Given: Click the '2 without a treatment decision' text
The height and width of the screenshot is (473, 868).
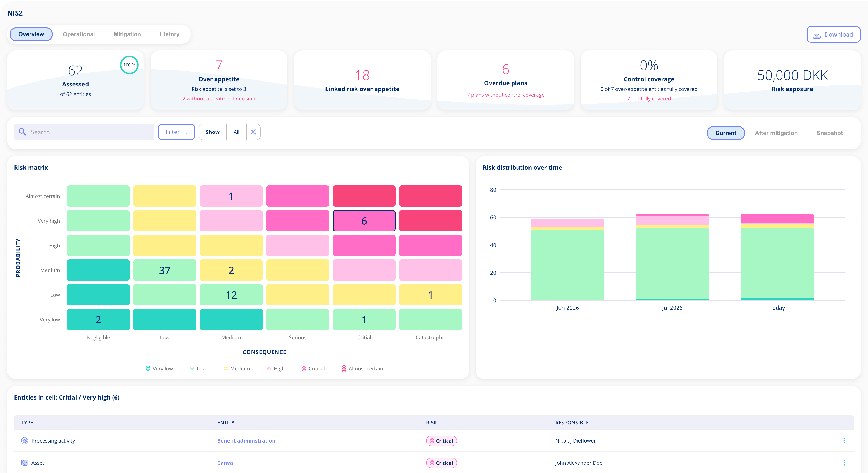Looking at the screenshot, I should [219, 98].
